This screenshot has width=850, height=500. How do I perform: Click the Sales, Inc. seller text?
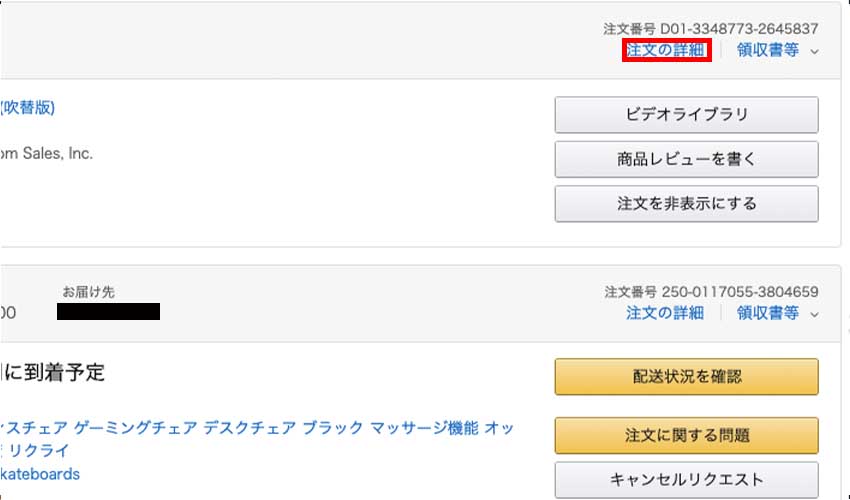click(46, 154)
